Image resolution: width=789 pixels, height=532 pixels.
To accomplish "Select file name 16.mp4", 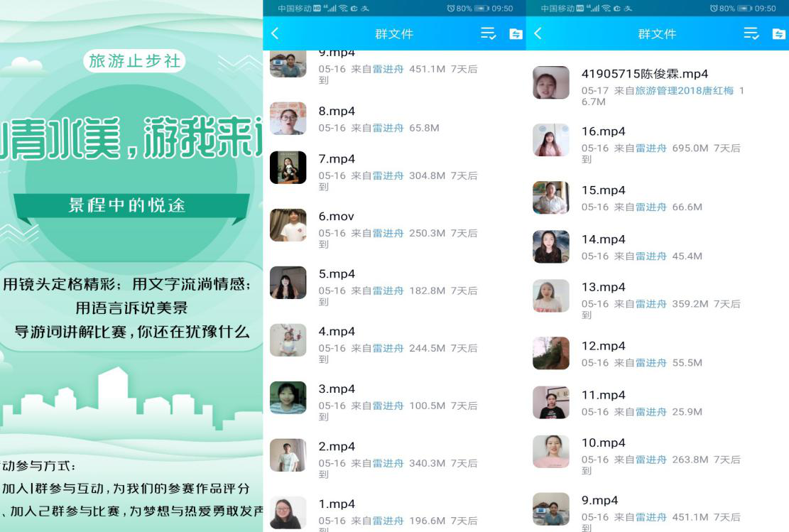I will click(604, 131).
